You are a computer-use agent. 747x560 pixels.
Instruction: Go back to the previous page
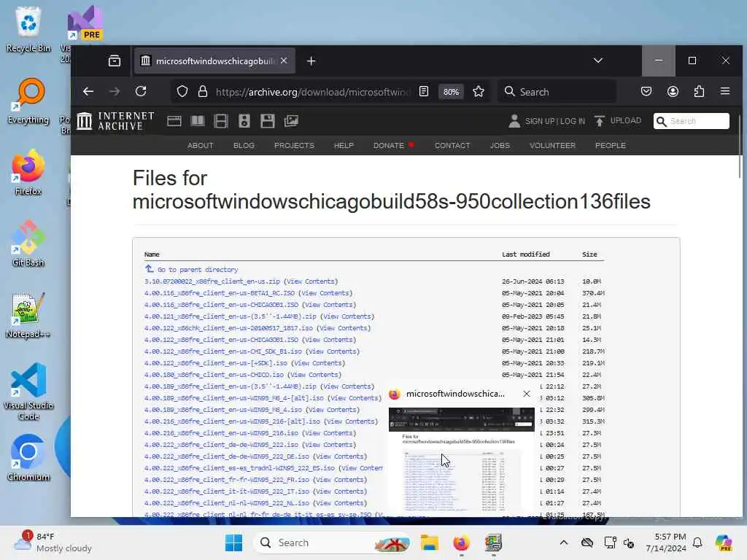click(x=88, y=91)
